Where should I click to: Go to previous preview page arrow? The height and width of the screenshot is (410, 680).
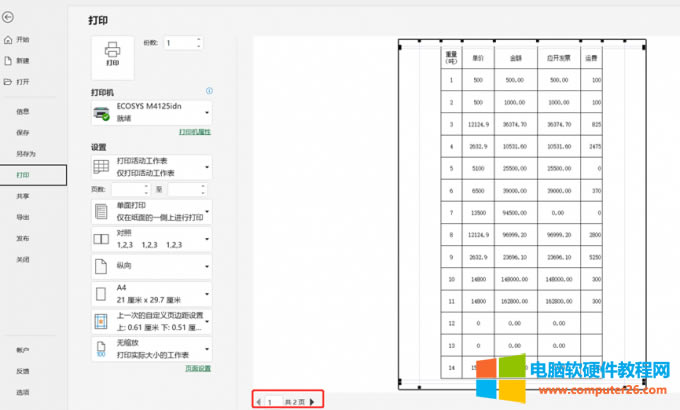pos(259,401)
